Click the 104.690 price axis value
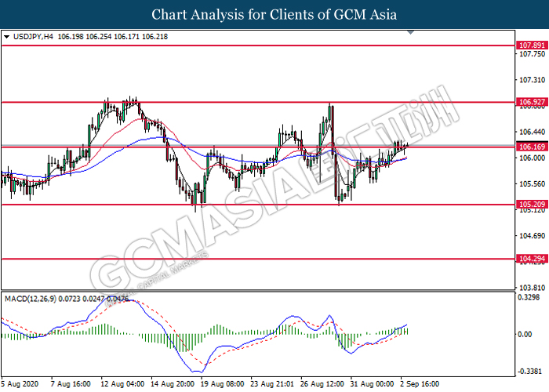Screen dimensions: 549x392 tap(532, 236)
